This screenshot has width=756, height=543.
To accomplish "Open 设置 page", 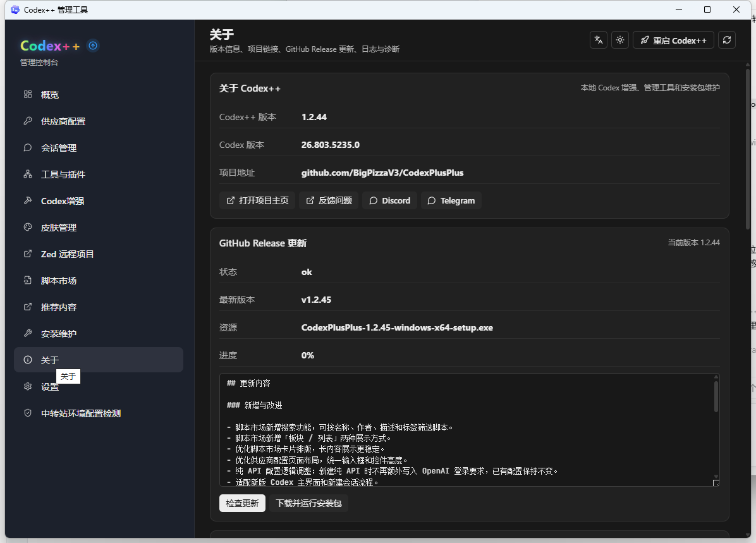I will (99, 386).
